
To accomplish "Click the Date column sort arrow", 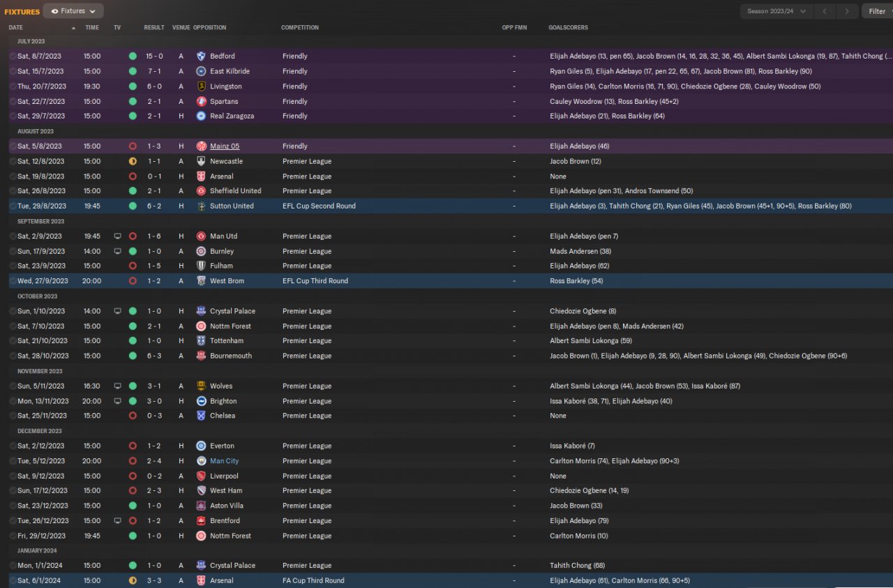I will [x=74, y=28].
